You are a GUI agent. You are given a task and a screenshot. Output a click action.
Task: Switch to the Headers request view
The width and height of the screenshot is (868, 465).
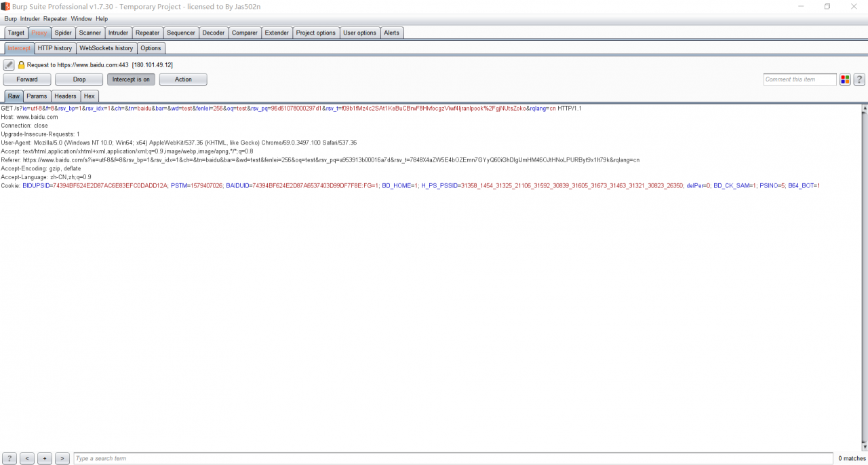[x=66, y=96]
